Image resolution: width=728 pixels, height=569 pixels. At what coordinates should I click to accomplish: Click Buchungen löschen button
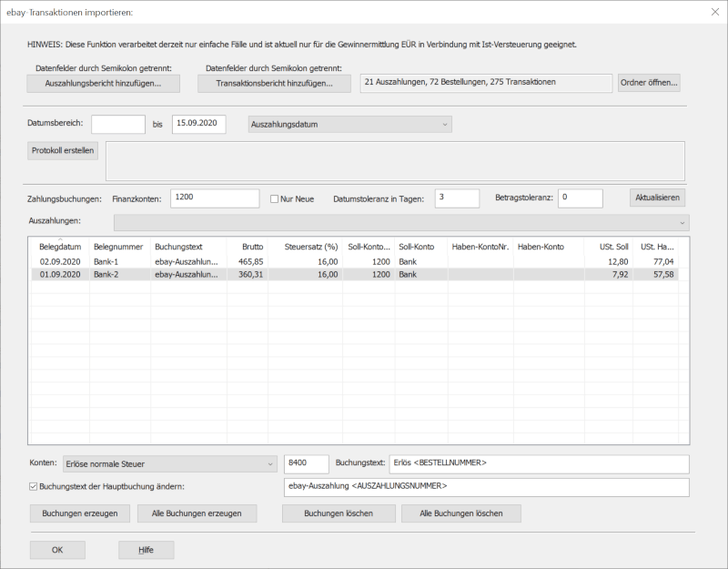339,513
